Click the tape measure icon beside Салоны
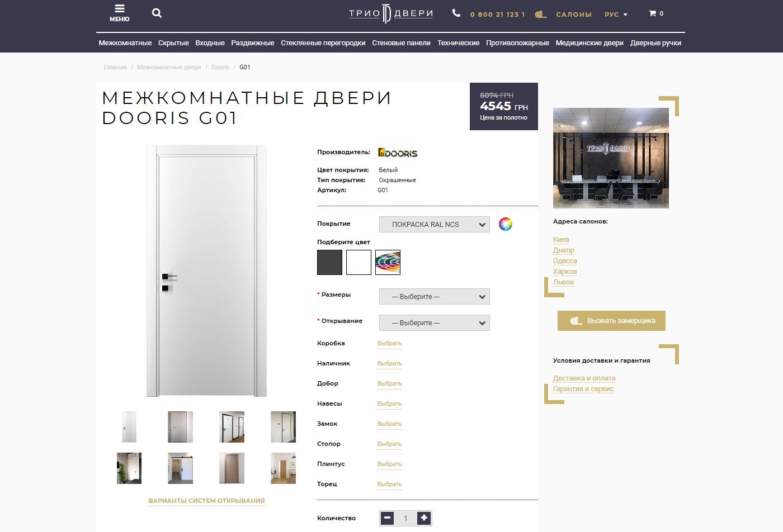The height and width of the screenshot is (532, 783). click(540, 15)
